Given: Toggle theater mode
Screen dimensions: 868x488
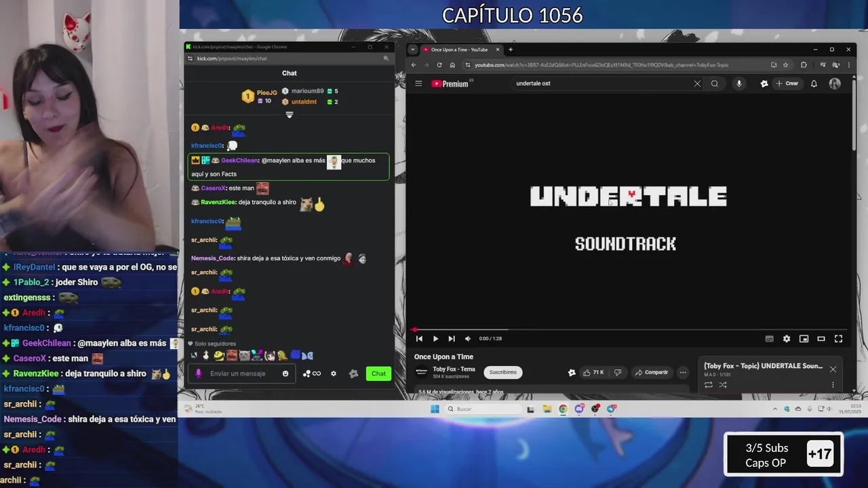Looking at the screenshot, I should [821, 339].
